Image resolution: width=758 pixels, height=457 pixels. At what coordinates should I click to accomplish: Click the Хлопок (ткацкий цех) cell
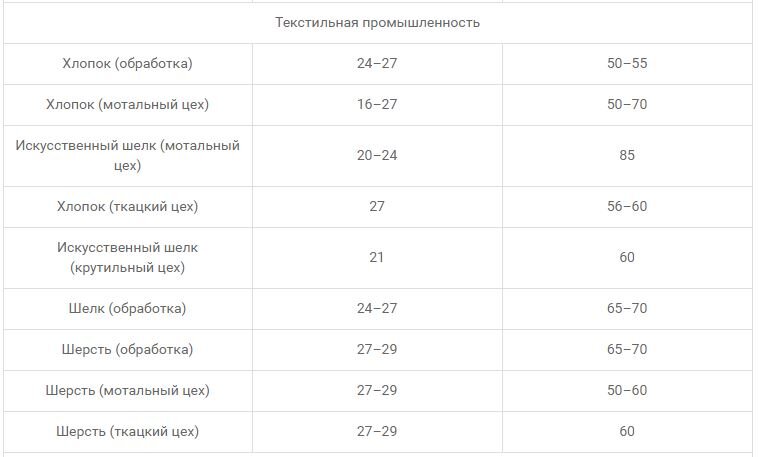tap(128, 207)
